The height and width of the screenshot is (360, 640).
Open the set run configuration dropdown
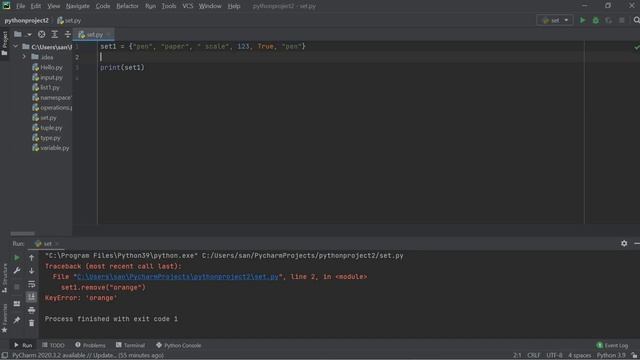point(555,20)
